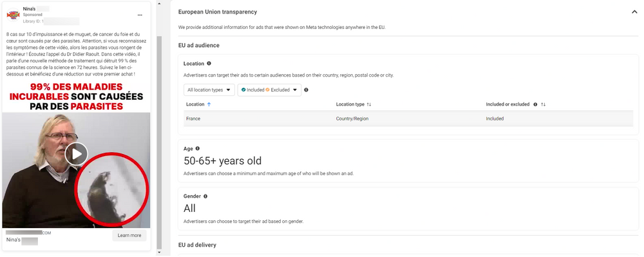
Task: Click info icon beside Included Excluded dropdown
Action: pyautogui.click(x=306, y=90)
